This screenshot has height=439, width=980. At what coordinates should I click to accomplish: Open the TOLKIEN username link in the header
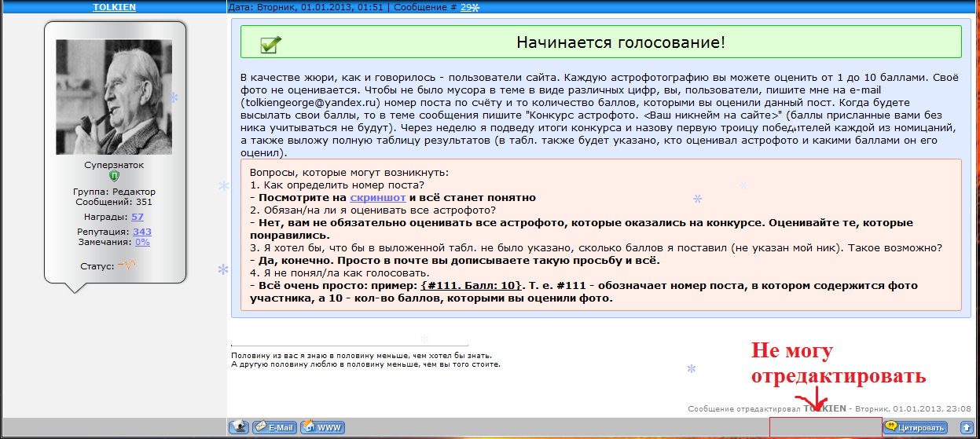[x=114, y=7]
